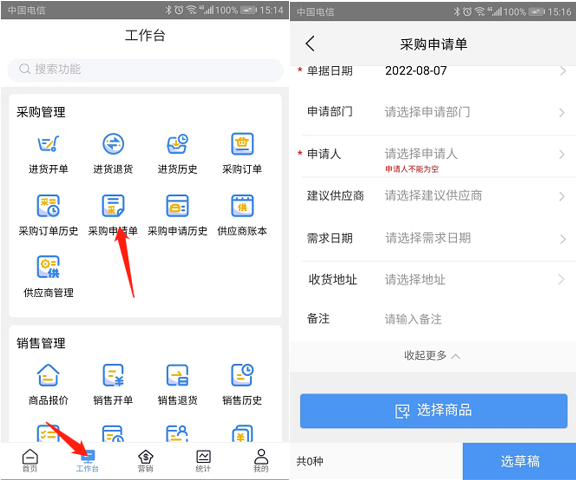Expand the 申请部门 selector
Image resolution: width=576 pixels, height=480 pixels.
433,112
